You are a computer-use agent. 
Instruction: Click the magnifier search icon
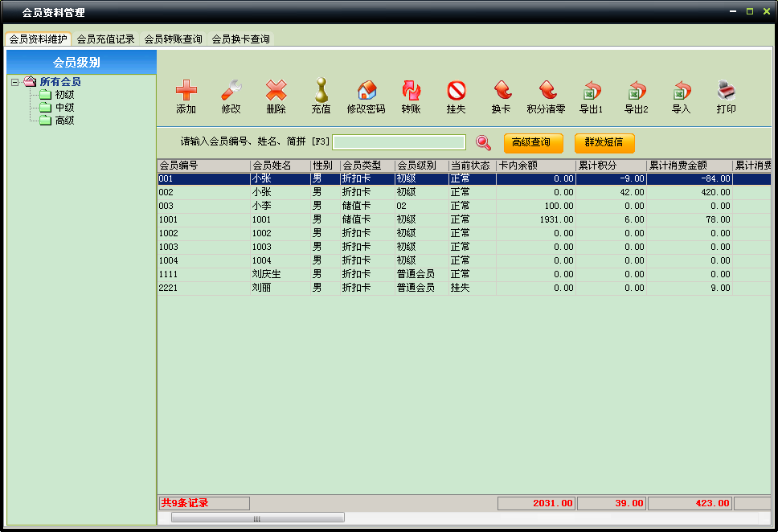[483, 142]
